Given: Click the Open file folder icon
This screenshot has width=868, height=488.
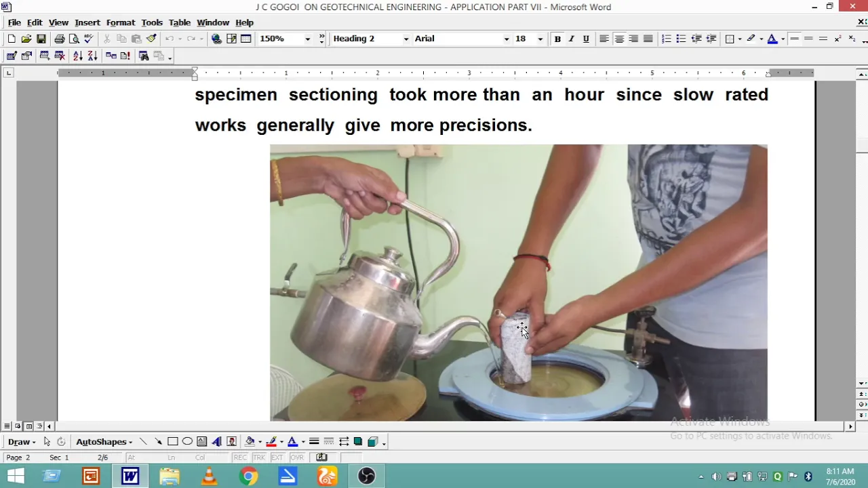Looking at the screenshot, I should click(x=26, y=39).
